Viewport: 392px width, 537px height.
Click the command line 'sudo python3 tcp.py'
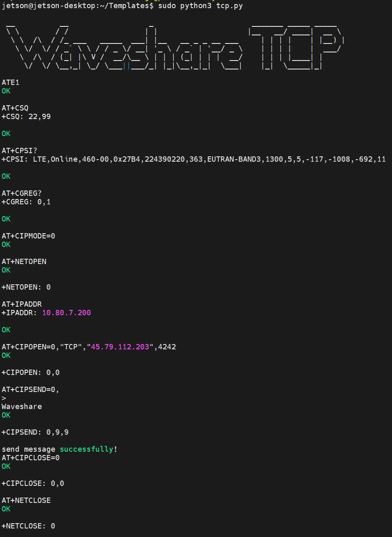[200, 6]
